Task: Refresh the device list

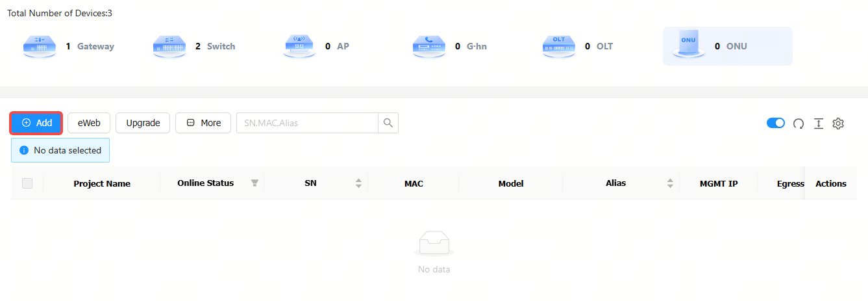Action: (x=799, y=124)
